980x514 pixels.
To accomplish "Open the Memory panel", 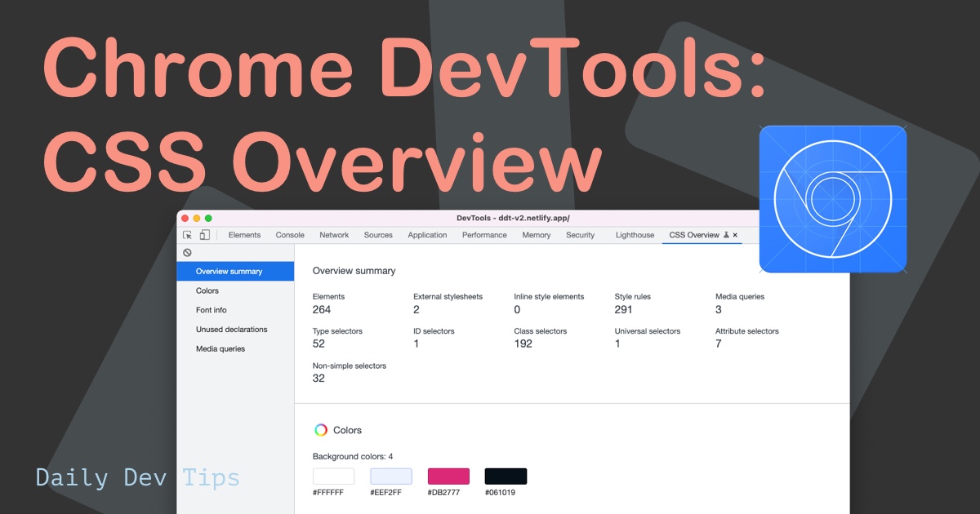I will click(x=536, y=235).
